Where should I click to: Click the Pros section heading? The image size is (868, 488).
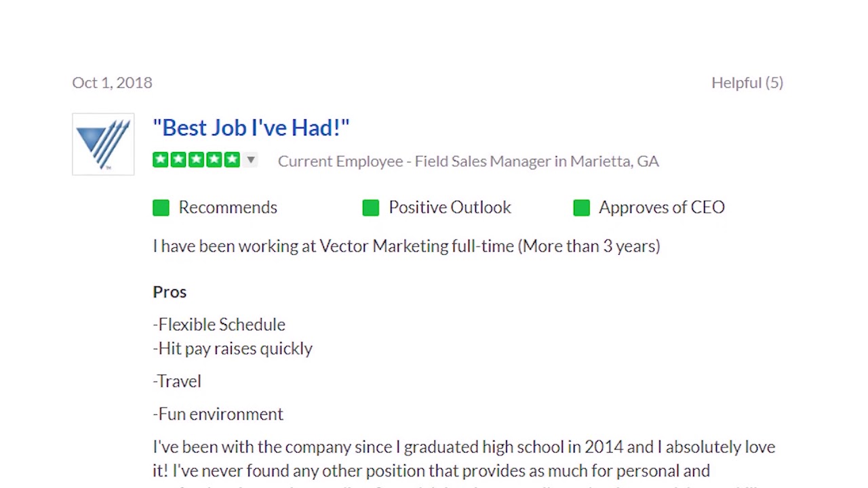tap(170, 292)
